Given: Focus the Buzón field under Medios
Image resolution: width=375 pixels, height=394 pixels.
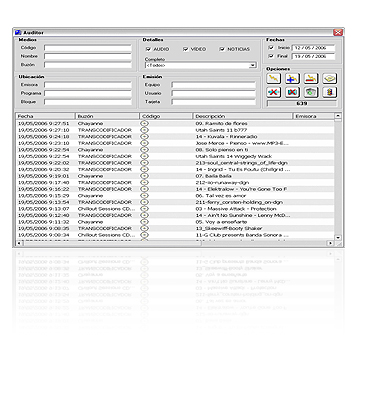Looking at the screenshot, I should [88, 65].
